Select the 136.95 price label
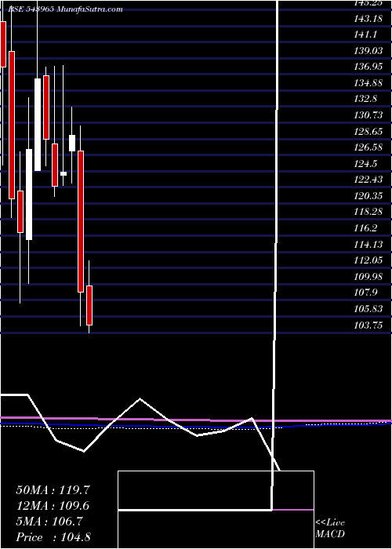 click(368, 67)
